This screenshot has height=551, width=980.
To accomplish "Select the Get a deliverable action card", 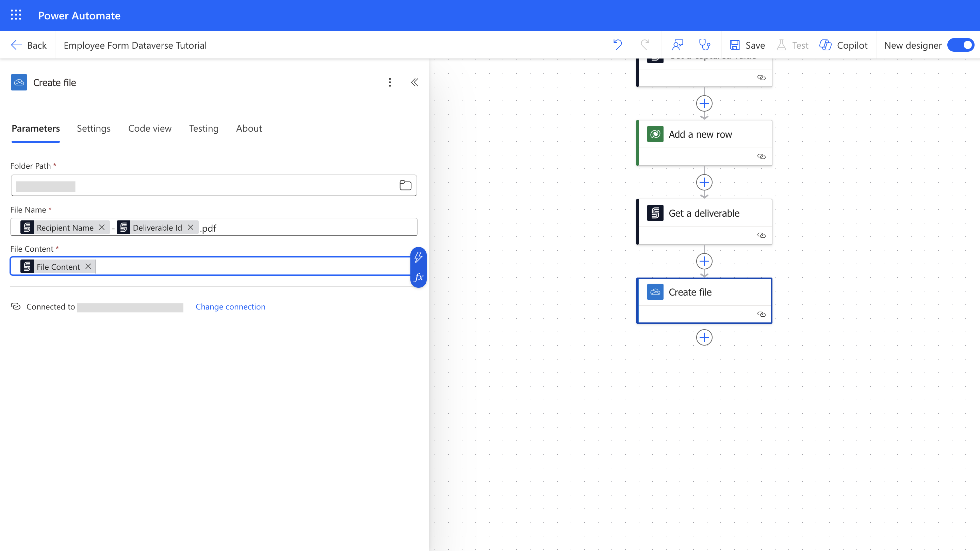I will click(704, 213).
